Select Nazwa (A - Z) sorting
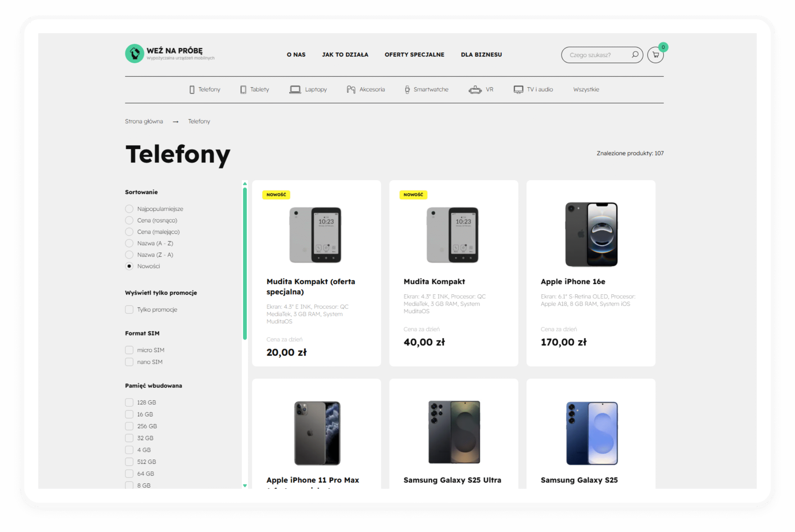Viewport: 795px width, 532px height. 129,243
